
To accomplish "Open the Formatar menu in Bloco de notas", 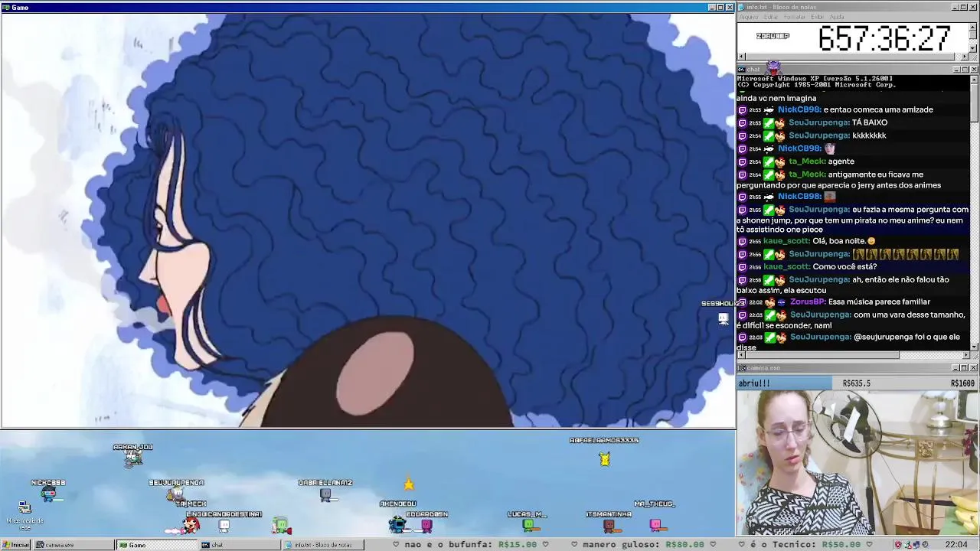I will (x=795, y=17).
